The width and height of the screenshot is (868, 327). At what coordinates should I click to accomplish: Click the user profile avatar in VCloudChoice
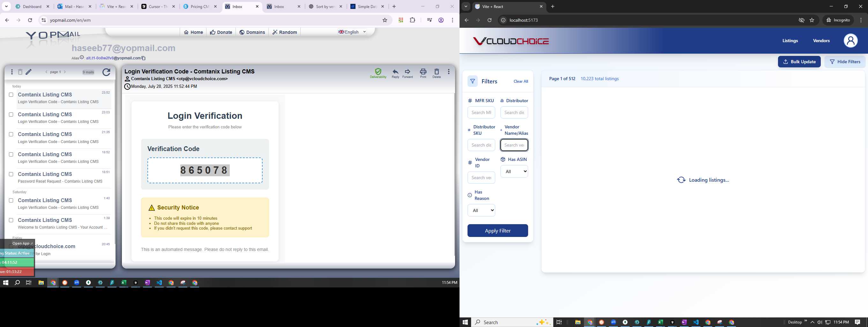coord(850,41)
